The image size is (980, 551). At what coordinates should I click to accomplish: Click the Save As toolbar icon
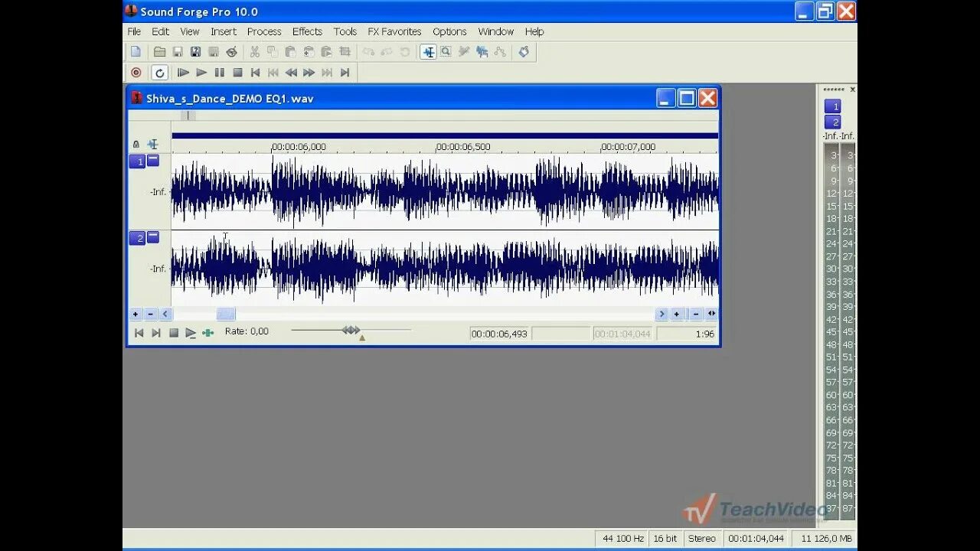pos(195,52)
